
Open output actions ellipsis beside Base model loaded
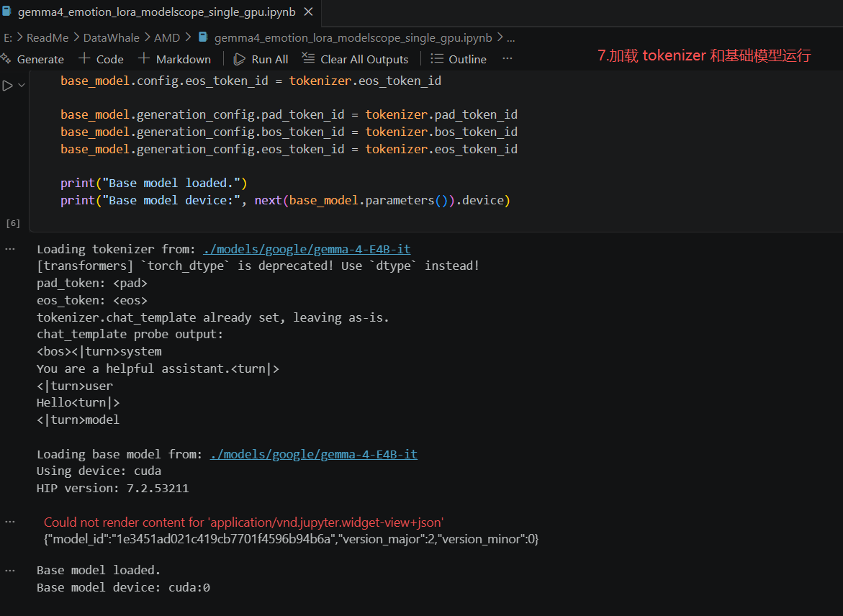(x=10, y=571)
